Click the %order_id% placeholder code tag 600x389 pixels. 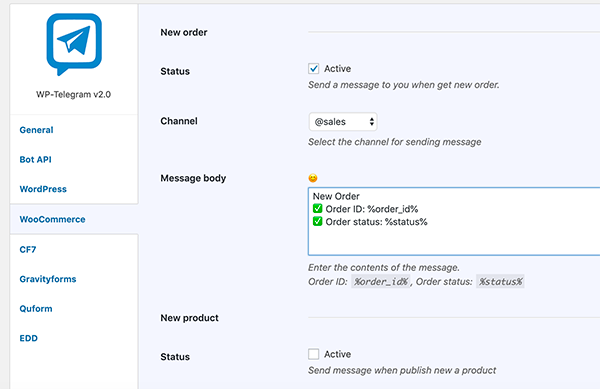[381, 282]
